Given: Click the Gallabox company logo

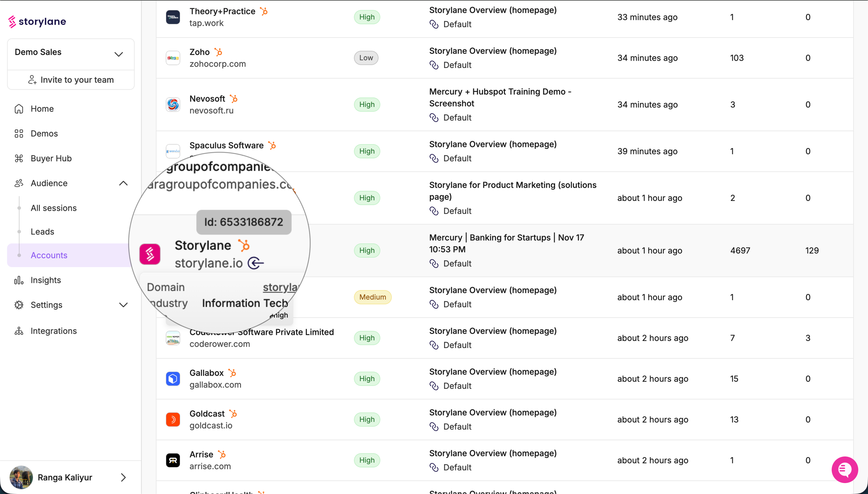Looking at the screenshot, I should (x=173, y=379).
